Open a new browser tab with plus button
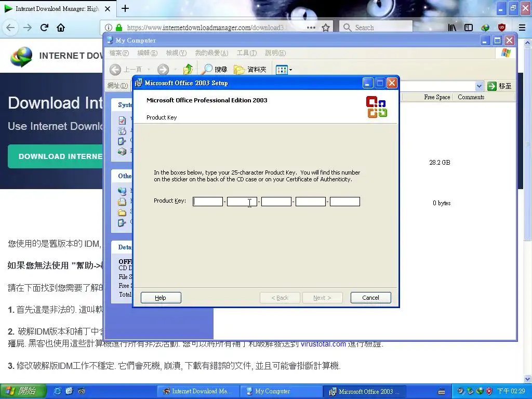This screenshot has height=399, width=532. coord(125,8)
